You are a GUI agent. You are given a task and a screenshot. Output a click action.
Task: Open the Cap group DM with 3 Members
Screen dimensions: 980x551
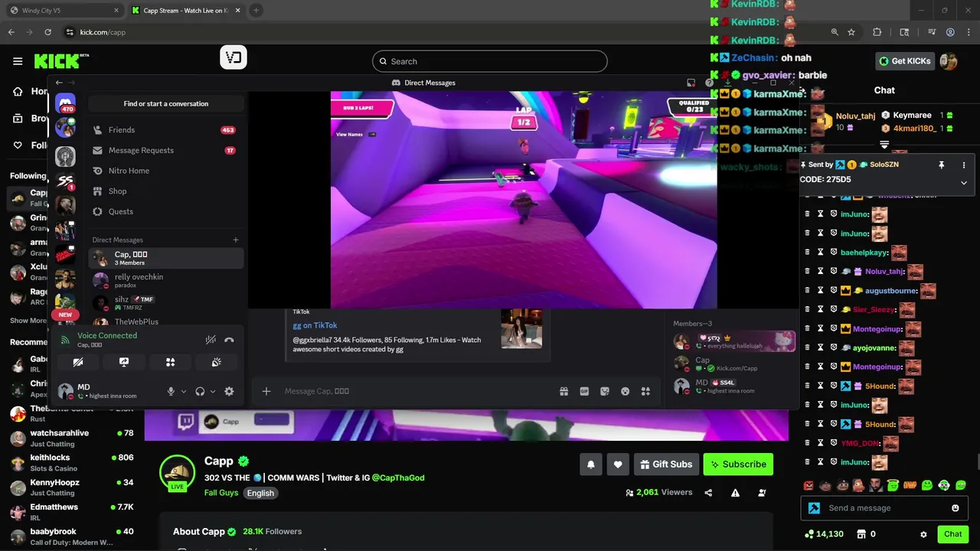pyautogui.click(x=166, y=258)
